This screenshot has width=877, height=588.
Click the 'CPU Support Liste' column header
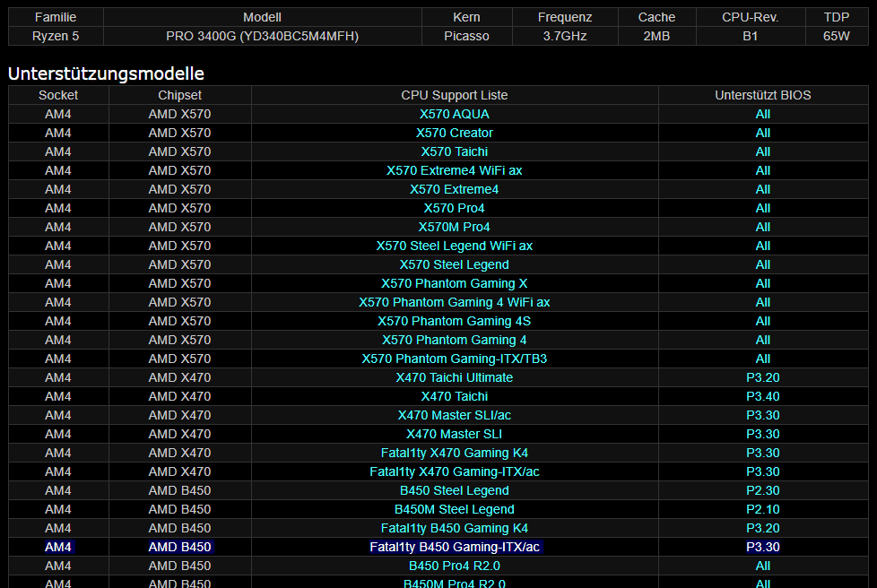454,95
